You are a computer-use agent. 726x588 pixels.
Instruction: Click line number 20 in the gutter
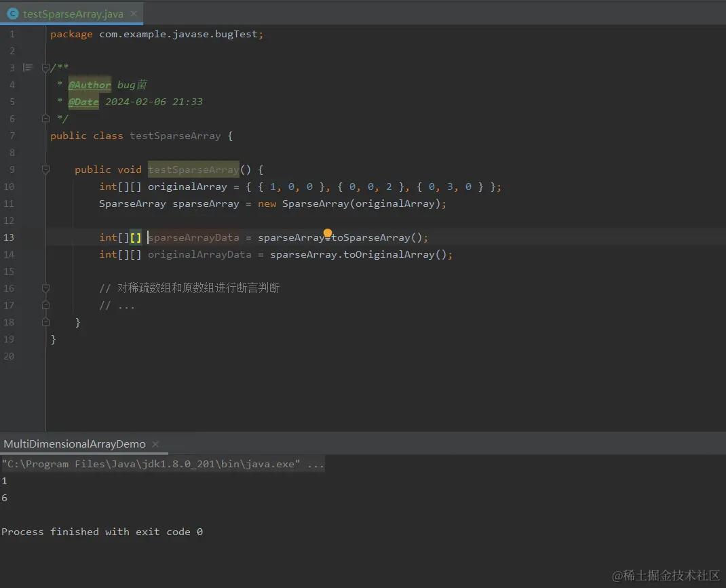pos(9,356)
